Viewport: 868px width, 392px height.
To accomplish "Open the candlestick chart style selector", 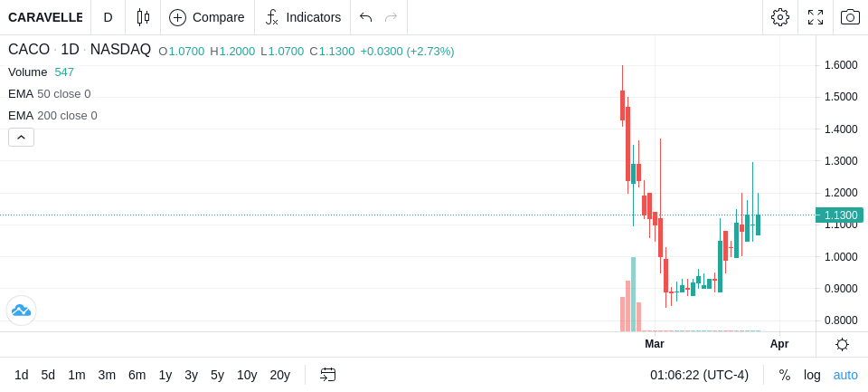I will (143, 17).
